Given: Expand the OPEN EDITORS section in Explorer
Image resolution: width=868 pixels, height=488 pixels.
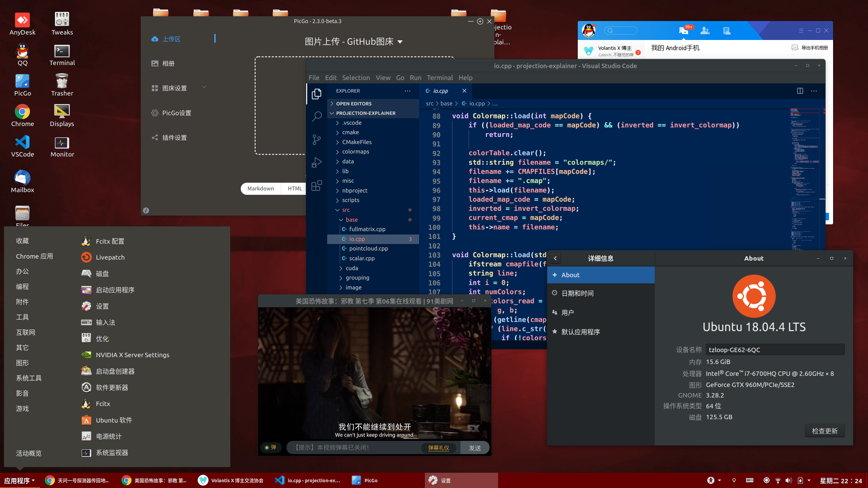Looking at the screenshot, I should [354, 104].
